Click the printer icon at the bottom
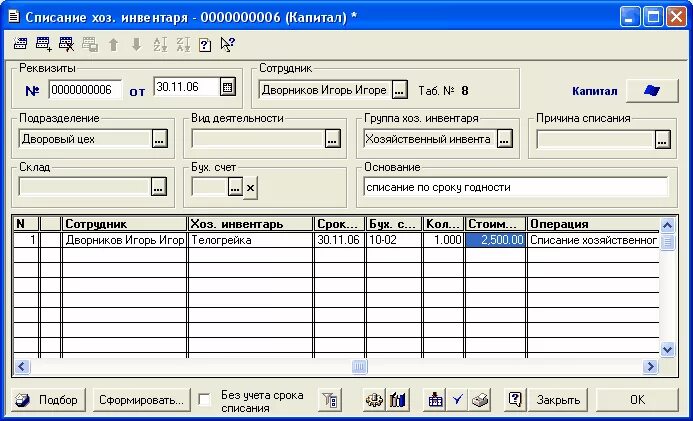Screen dimensions: 693x421 [480, 400]
